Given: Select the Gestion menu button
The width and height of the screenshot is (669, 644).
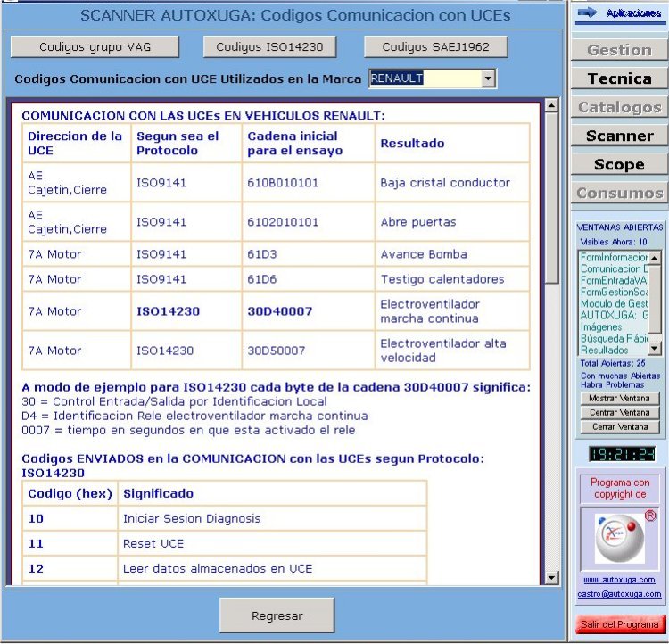Looking at the screenshot, I should 620,50.
